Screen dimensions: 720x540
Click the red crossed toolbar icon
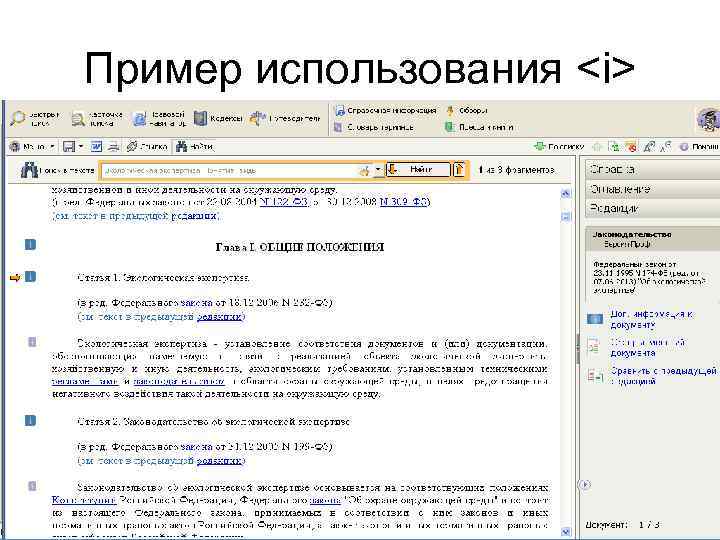[631, 146]
